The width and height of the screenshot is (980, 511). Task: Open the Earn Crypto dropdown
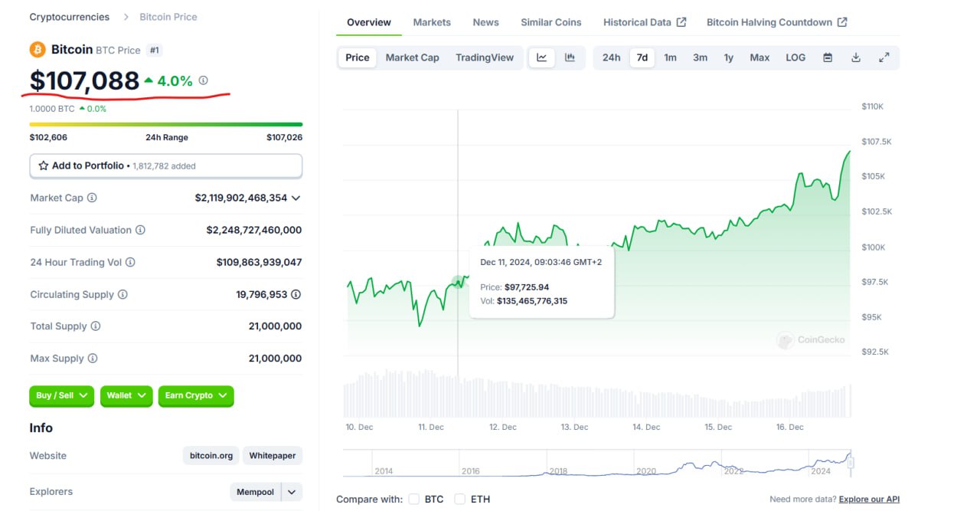(195, 395)
